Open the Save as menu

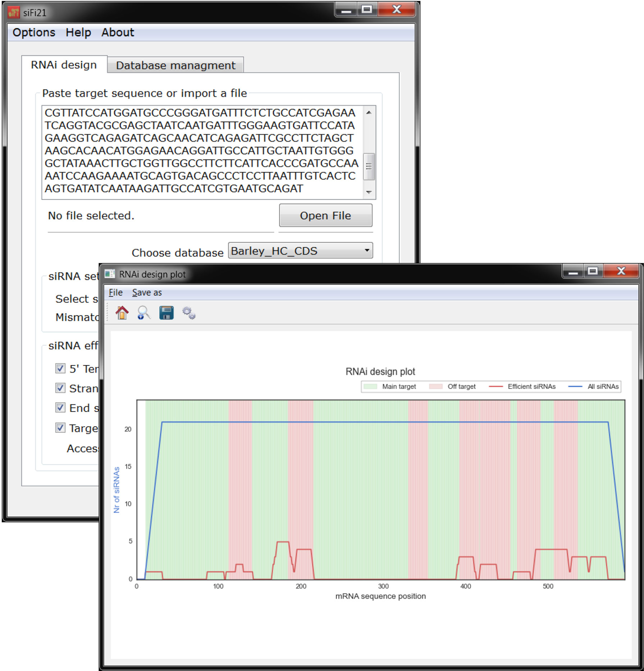147,293
